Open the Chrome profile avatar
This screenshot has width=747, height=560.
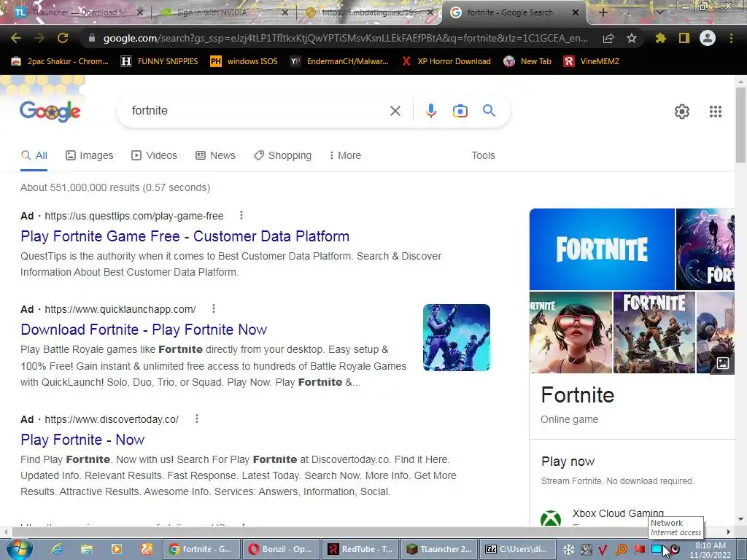point(708,38)
